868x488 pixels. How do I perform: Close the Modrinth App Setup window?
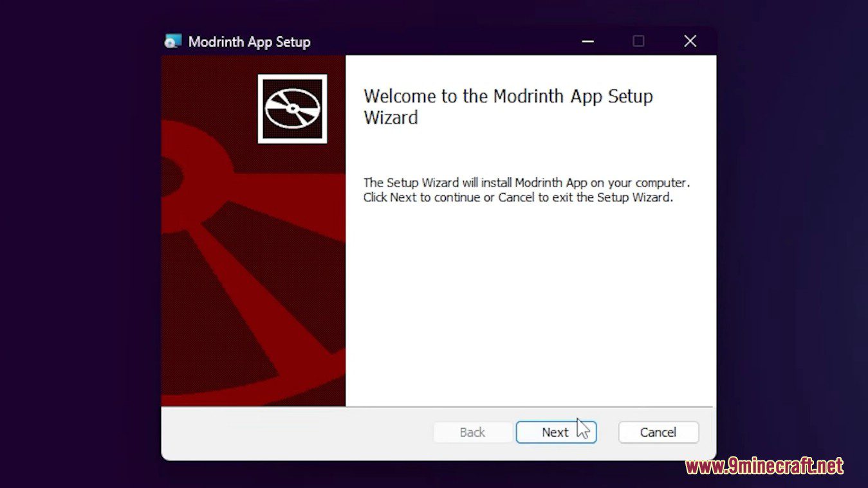690,41
